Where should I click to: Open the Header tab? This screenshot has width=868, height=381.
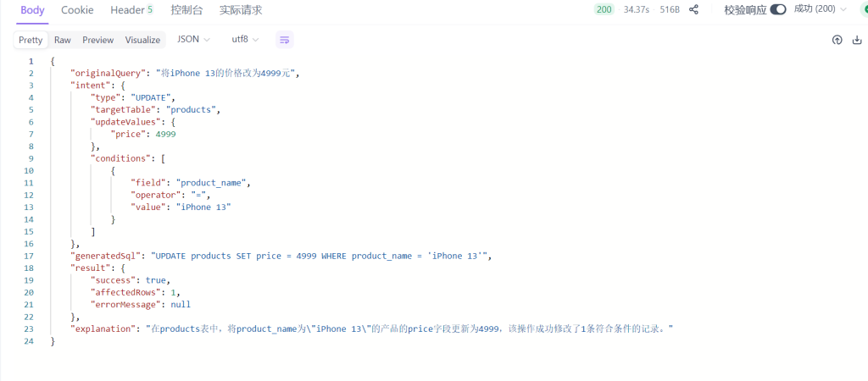(131, 10)
